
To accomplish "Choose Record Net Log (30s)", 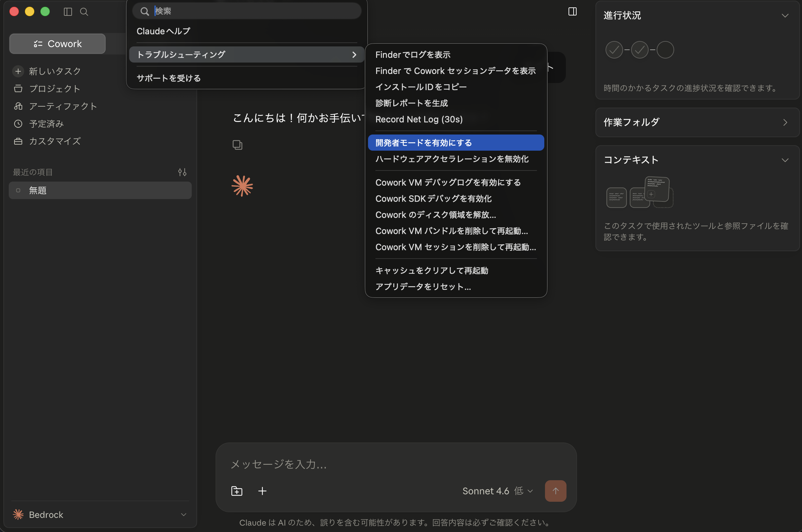I will pyautogui.click(x=456, y=119).
